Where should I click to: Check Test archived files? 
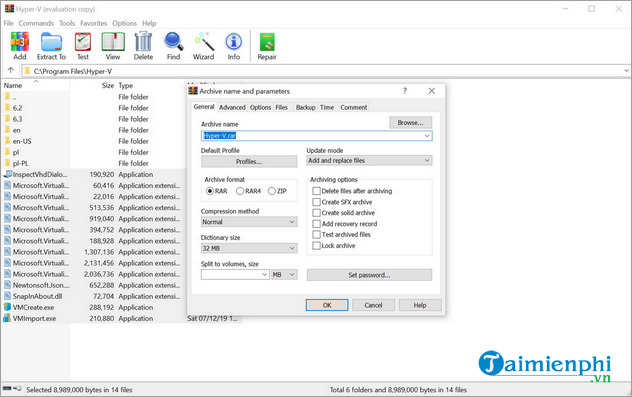(317, 235)
